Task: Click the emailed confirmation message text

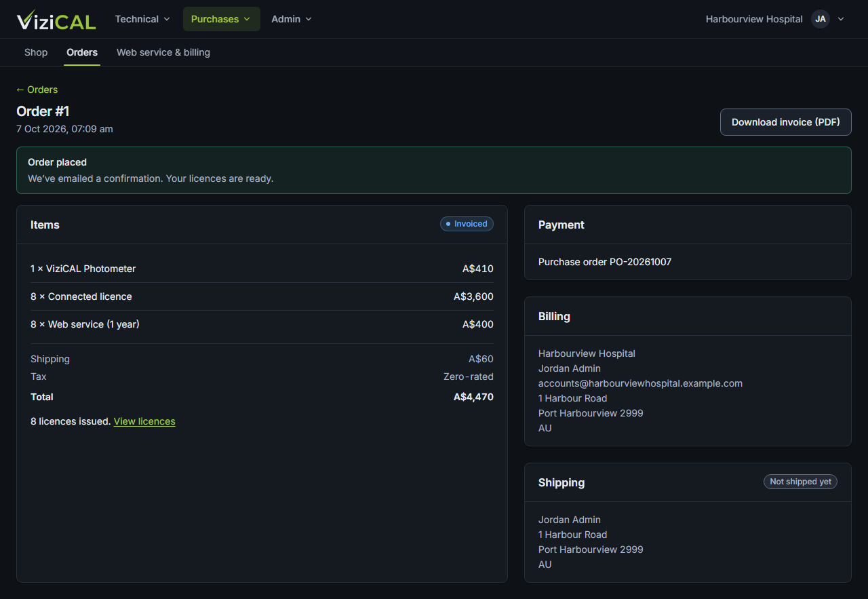Action: [151, 178]
